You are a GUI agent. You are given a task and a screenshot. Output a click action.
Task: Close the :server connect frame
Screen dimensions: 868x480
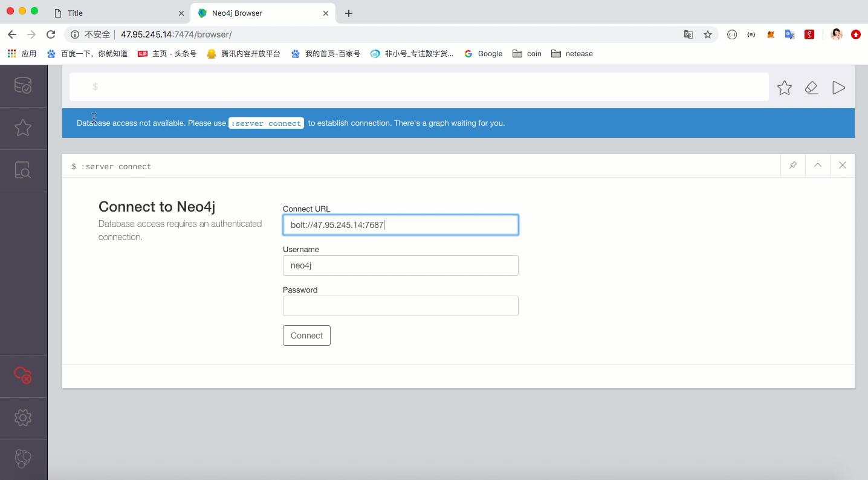[x=843, y=165]
